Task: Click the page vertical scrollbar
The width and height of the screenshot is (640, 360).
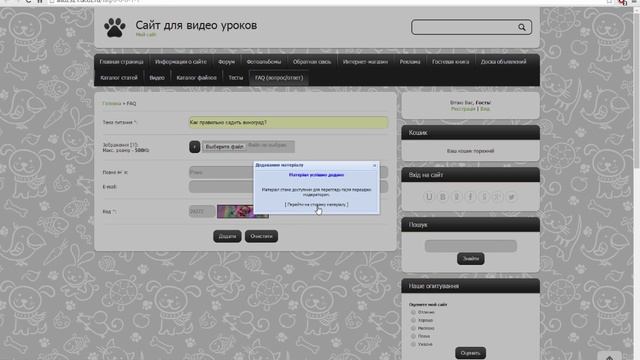Action: (x=636, y=184)
